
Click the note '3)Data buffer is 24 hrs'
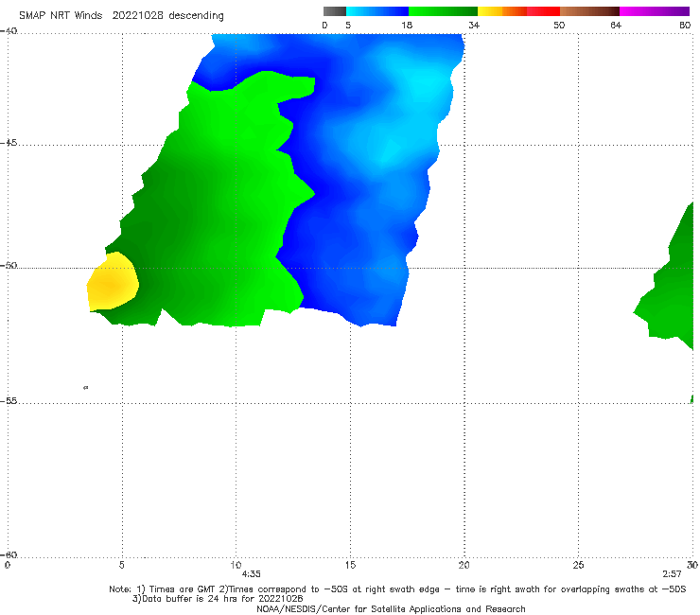click(218, 599)
